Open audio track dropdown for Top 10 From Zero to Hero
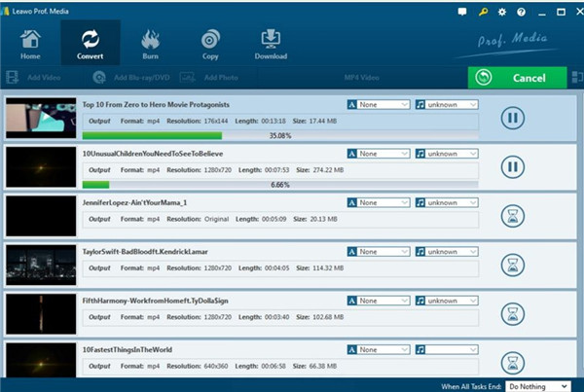The width and height of the screenshot is (584, 392). tap(452, 105)
